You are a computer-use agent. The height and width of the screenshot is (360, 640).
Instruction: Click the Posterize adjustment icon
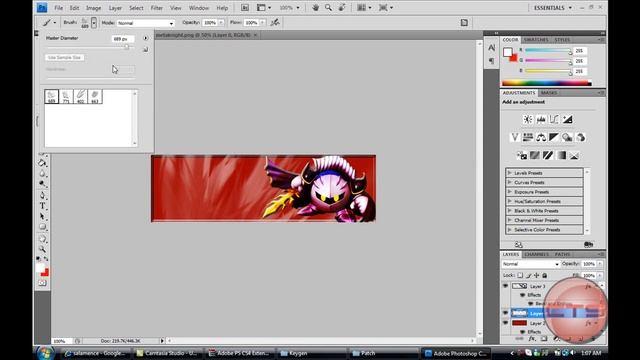[535, 156]
